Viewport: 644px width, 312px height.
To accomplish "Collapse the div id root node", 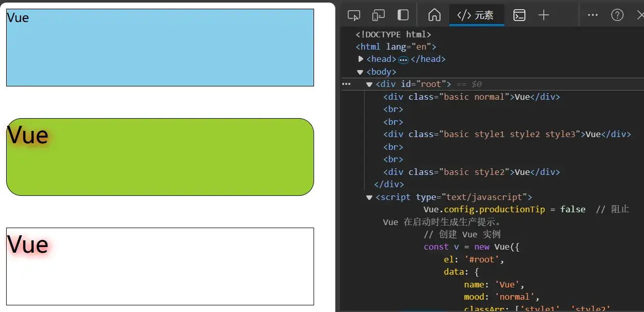I will (369, 84).
